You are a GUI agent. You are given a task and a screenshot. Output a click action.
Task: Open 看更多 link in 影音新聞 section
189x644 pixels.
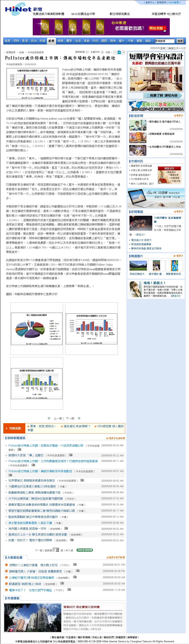[179, 116]
